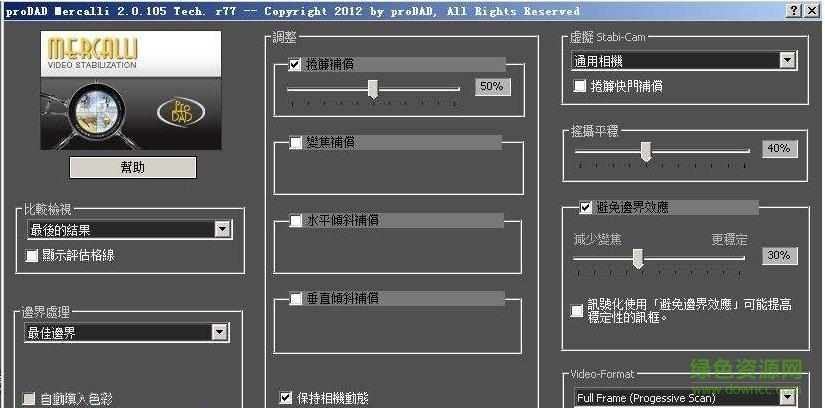Open the Video-Format Full Frame dropdown
This screenshot has width=825, height=408.
[x=685, y=397]
